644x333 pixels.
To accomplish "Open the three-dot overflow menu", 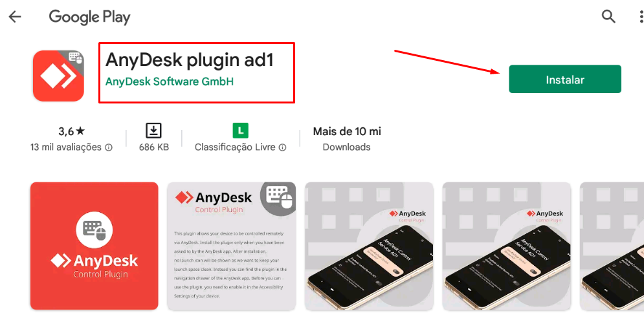I will 641,17.
